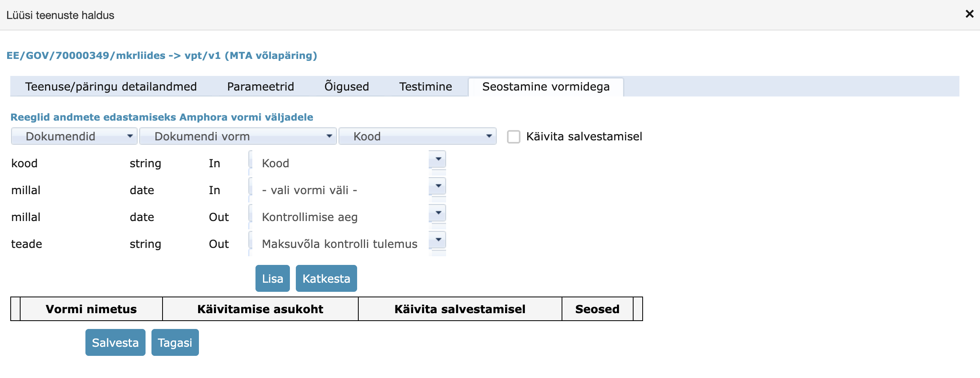Enable the Käivita salvestamisel checkbox

pos(514,136)
